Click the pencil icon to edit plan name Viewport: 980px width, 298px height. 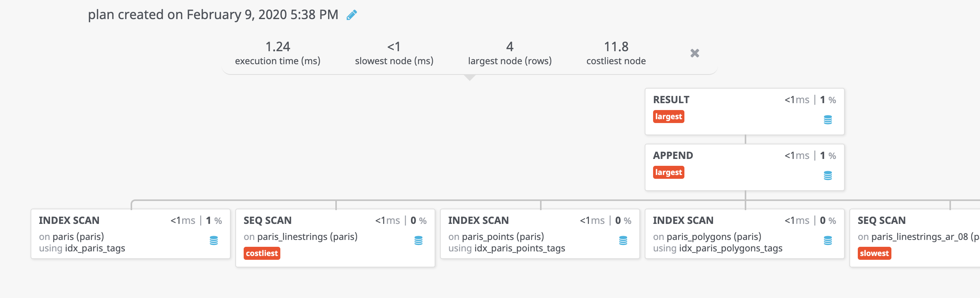[351, 15]
